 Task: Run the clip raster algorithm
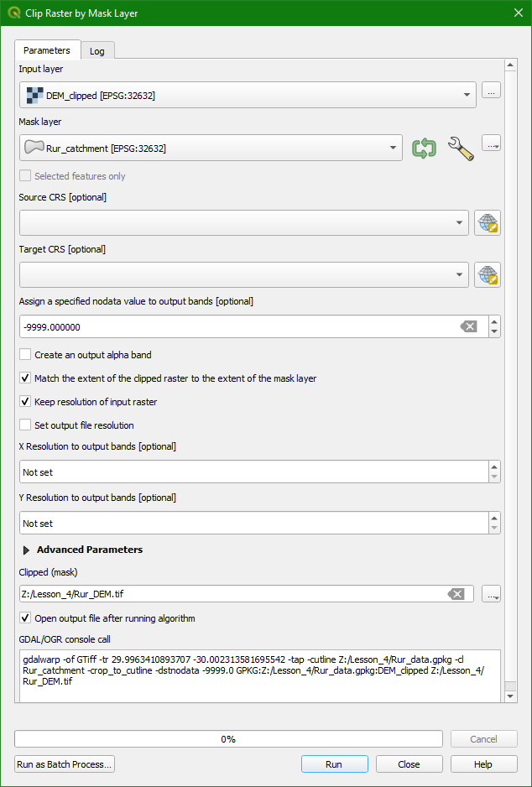point(334,764)
